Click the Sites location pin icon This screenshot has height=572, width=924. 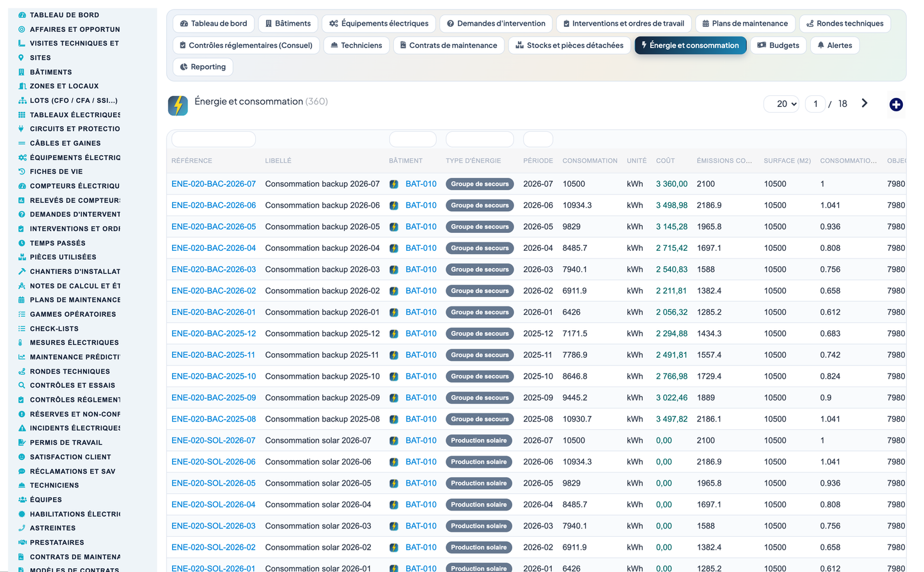coord(22,58)
